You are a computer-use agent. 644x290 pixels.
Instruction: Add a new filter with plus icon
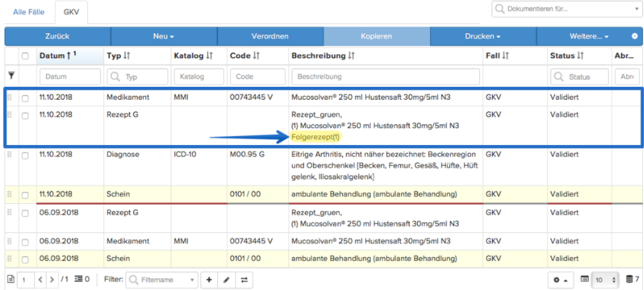click(x=209, y=280)
